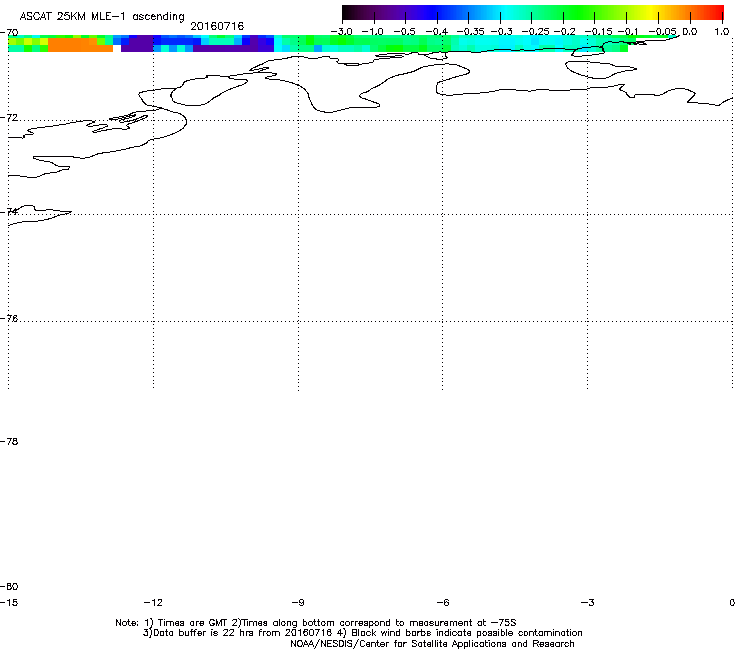The height and width of the screenshot is (650, 740).
Task: Click the NOAA/NESDIS credit line
Action: [432, 644]
